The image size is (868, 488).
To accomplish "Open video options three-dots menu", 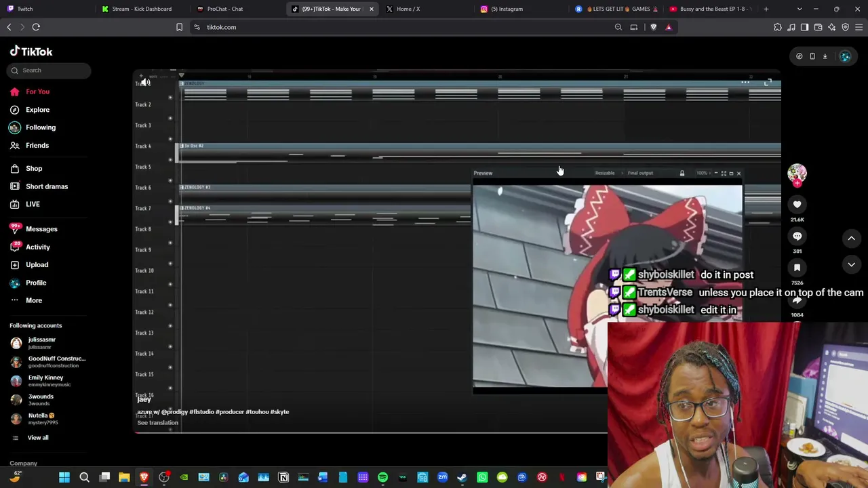I will (x=745, y=83).
